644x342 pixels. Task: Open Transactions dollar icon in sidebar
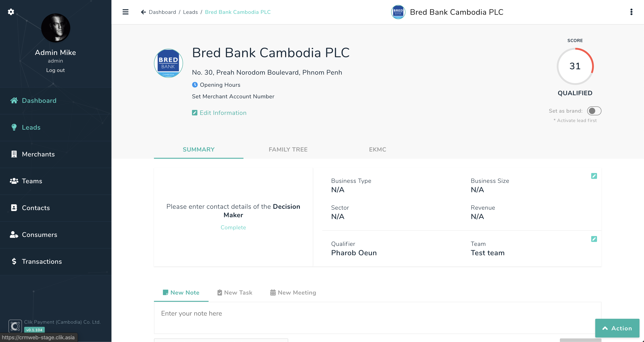[14, 261]
